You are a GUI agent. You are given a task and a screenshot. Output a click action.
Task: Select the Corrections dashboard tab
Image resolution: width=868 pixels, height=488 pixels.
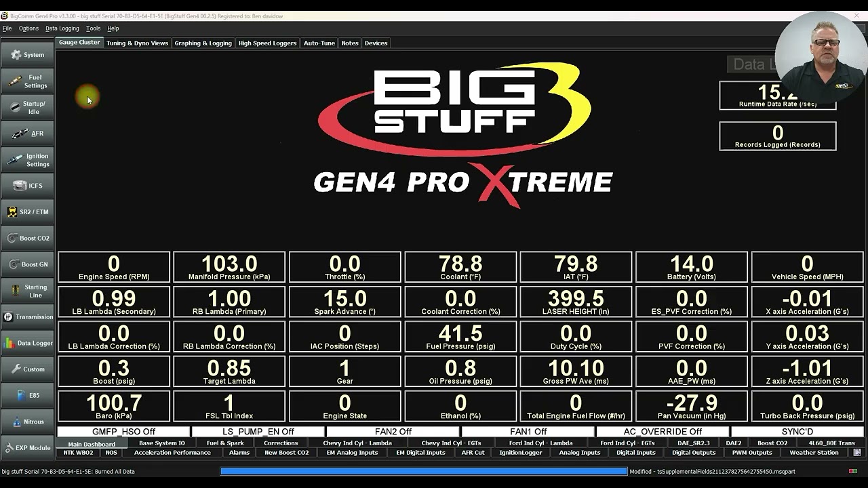coord(281,443)
